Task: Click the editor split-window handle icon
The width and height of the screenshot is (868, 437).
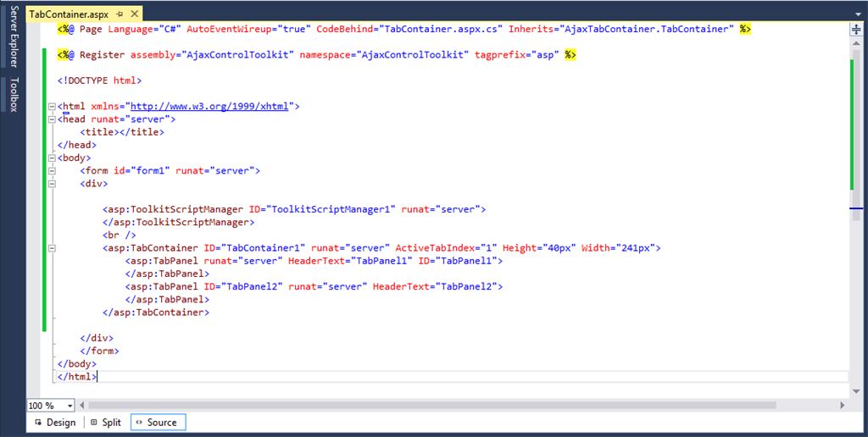Action: tap(856, 30)
